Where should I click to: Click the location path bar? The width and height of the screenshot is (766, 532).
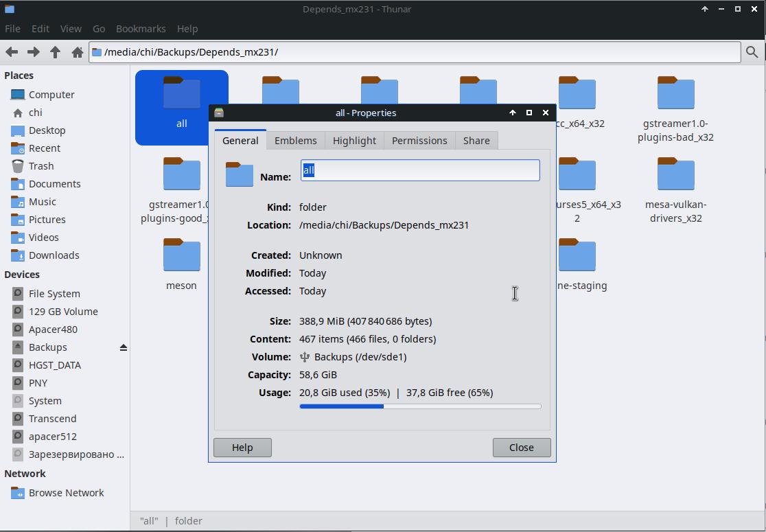point(415,51)
